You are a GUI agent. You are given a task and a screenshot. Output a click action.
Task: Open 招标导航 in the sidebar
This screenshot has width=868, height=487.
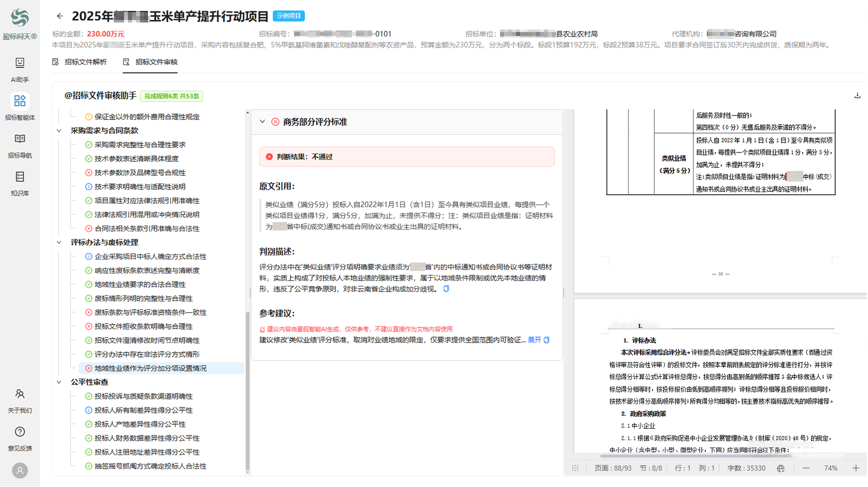click(19, 139)
